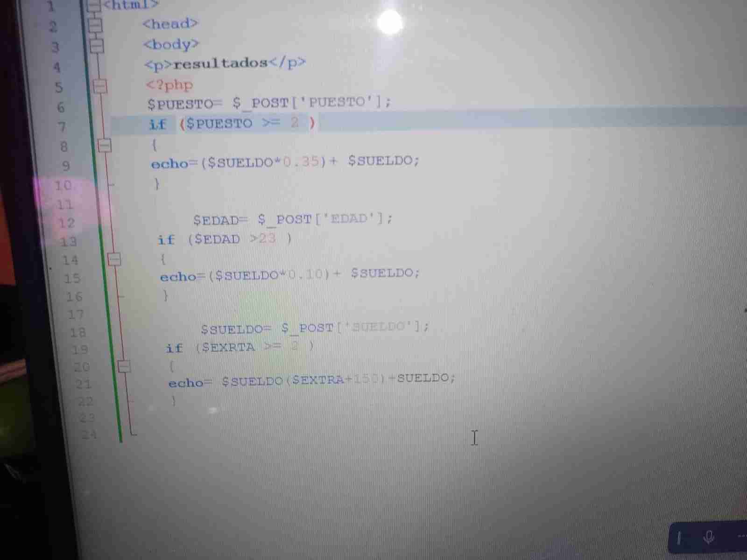Click line number 7 in the margin
The width and height of the screenshot is (747, 560).
(x=62, y=126)
